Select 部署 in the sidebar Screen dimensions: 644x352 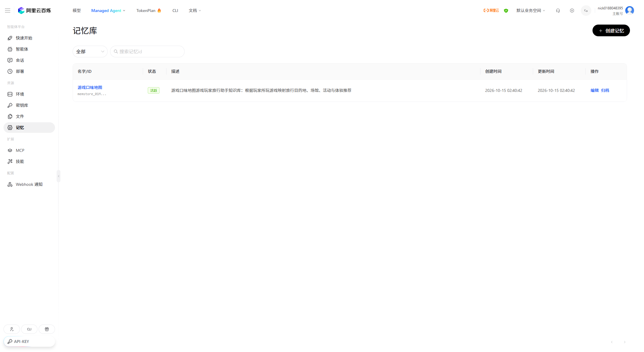point(29,71)
